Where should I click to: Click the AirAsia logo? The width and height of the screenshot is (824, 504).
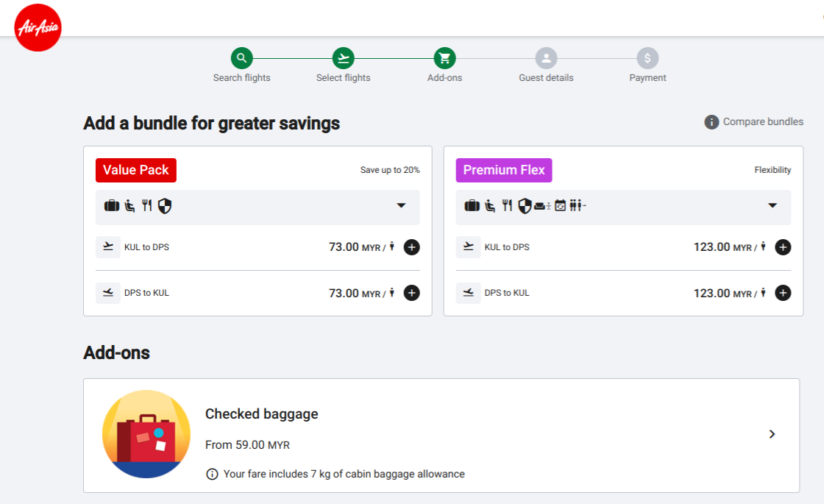click(x=38, y=28)
